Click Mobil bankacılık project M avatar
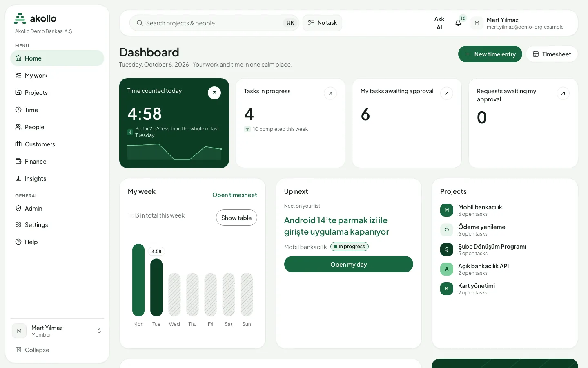Viewport: 588px width, 368px height. click(447, 210)
